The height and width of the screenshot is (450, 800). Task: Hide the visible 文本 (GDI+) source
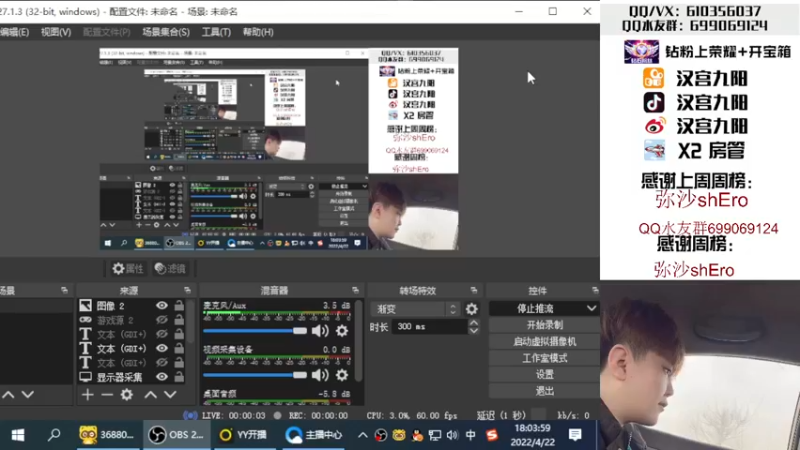(x=162, y=348)
